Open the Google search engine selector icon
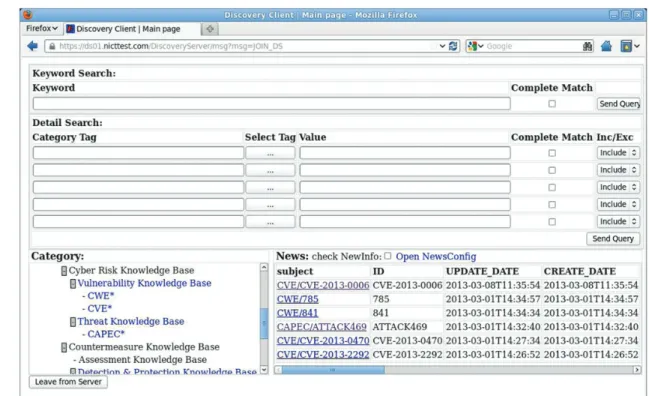649x396 pixels. pos(475,46)
